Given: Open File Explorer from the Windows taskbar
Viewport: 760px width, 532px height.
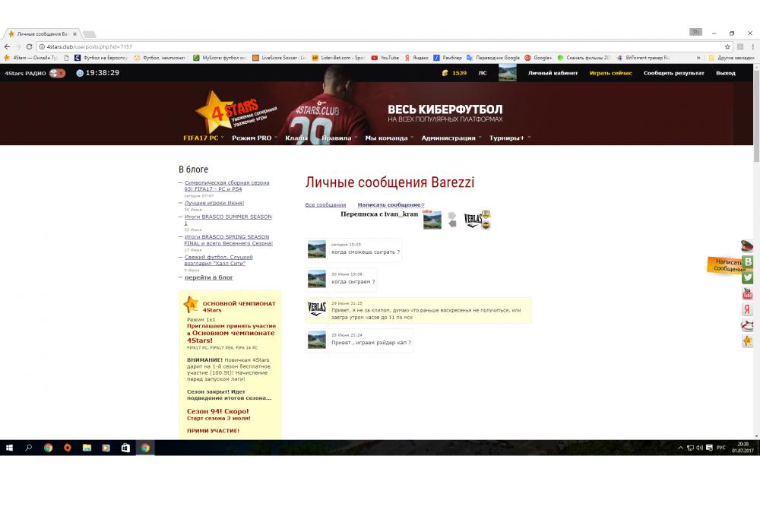Looking at the screenshot, I should [87, 448].
